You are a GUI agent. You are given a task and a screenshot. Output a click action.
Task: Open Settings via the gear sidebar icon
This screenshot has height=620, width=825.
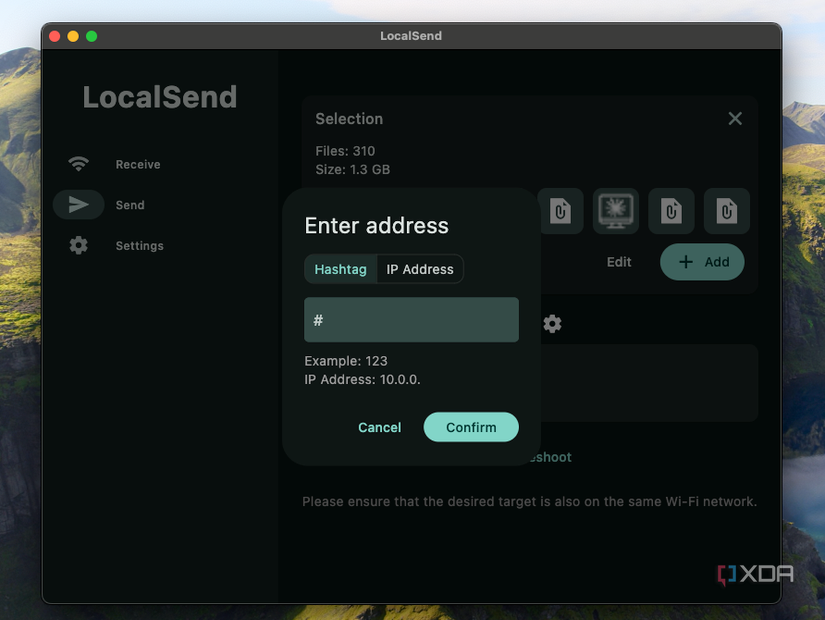click(x=79, y=245)
